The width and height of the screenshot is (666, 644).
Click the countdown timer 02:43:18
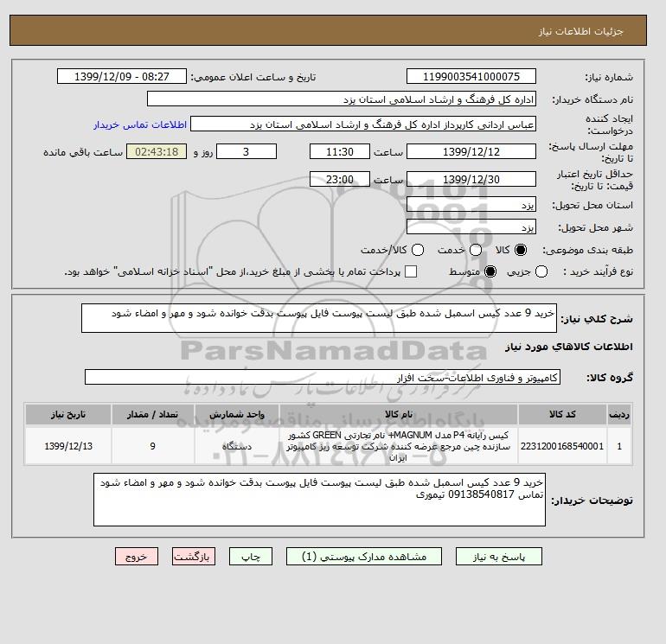tap(157, 151)
